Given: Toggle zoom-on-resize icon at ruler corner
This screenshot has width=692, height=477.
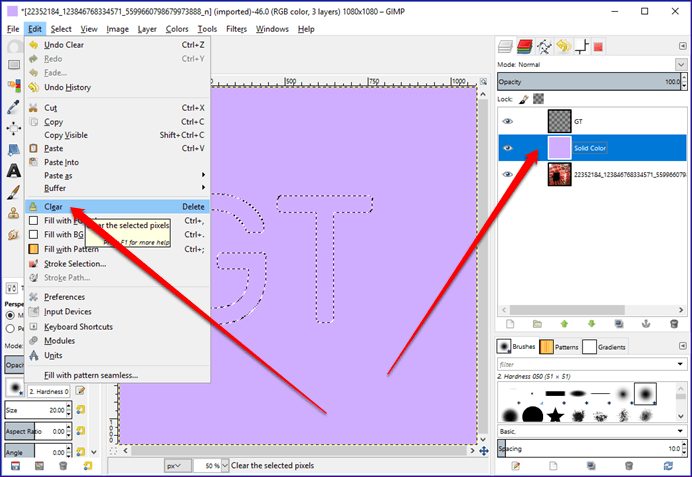Looking at the screenshot, I should point(484,82).
